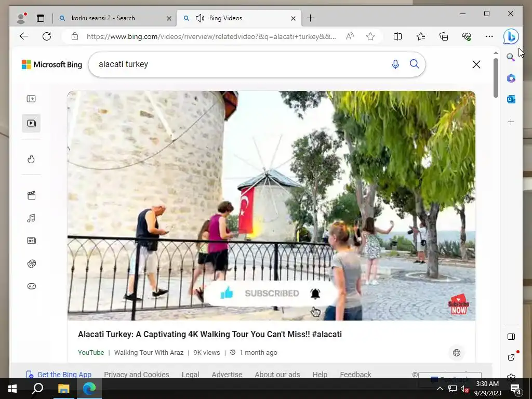This screenshot has width=532, height=399.
Task: Refresh the current page
Action: 47,36
